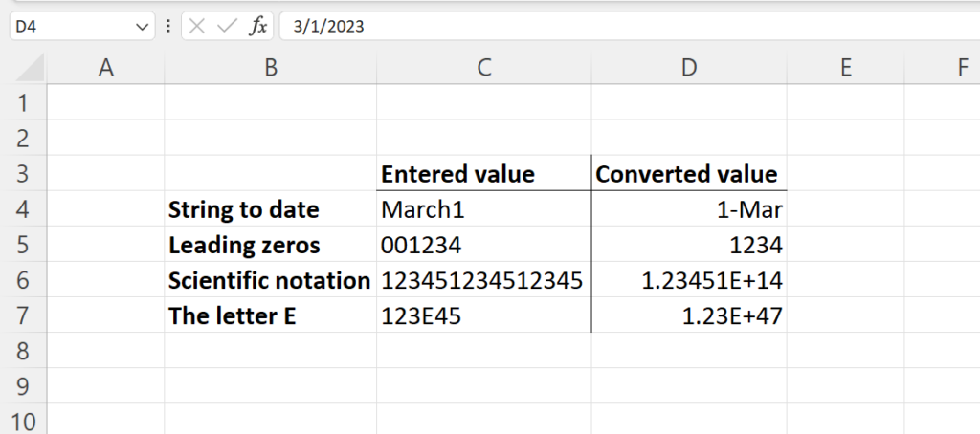The height and width of the screenshot is (434, 980).
Task: Click the cell showing 1.23E+47
Action: pos(689,315)
